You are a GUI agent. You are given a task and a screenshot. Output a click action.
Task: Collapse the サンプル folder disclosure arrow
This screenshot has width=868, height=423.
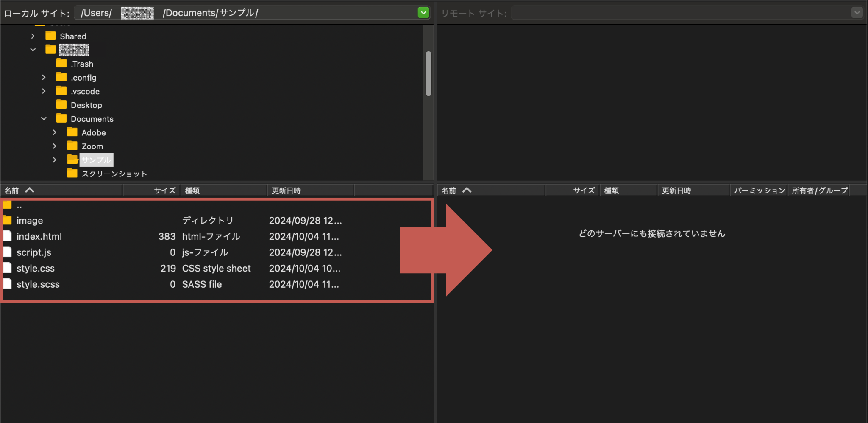55,160
